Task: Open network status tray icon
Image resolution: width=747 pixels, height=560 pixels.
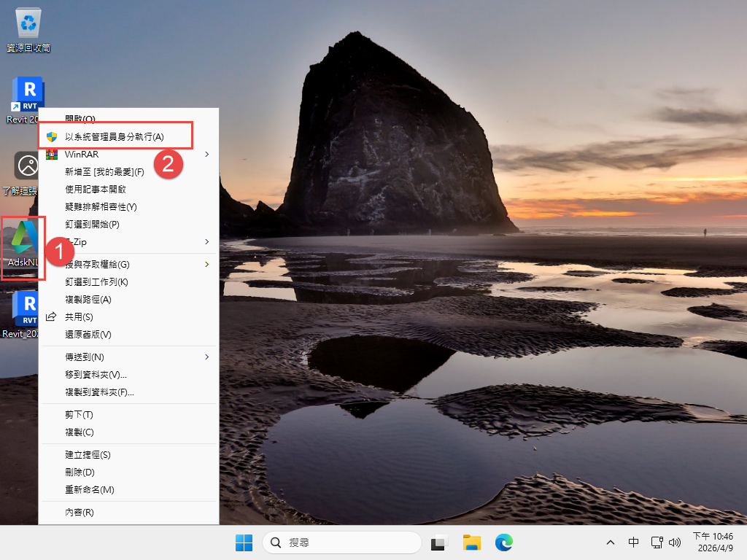Action: [x=657, y=542]
